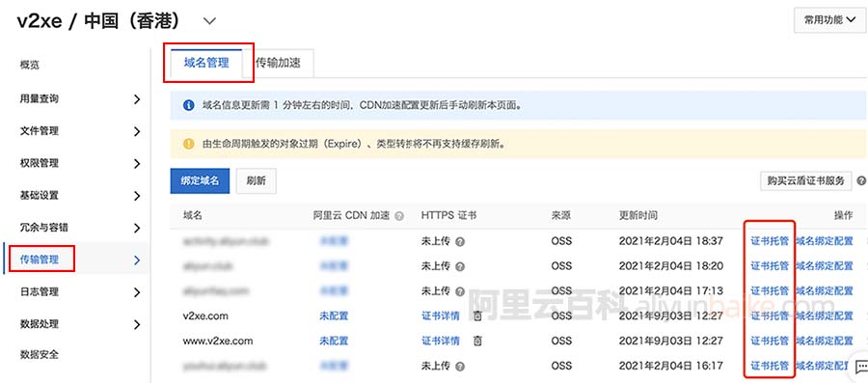Open the bucket switcher chevron beside v2xe title

[x=209, y=21]
